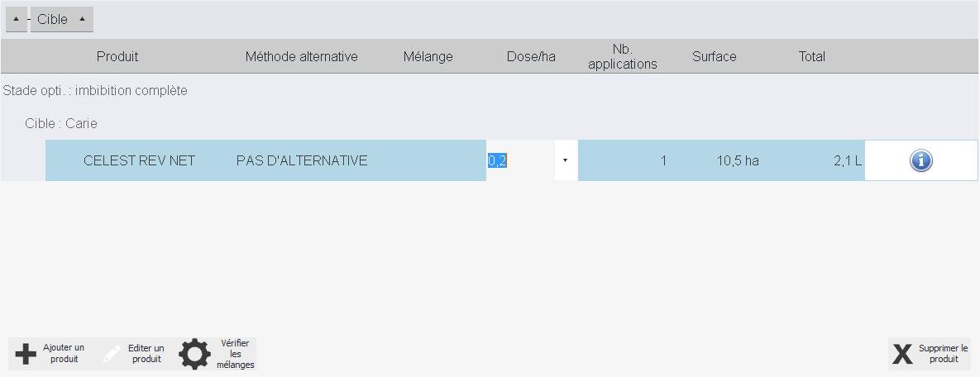Click the X delete product icon

coord(901,354)
